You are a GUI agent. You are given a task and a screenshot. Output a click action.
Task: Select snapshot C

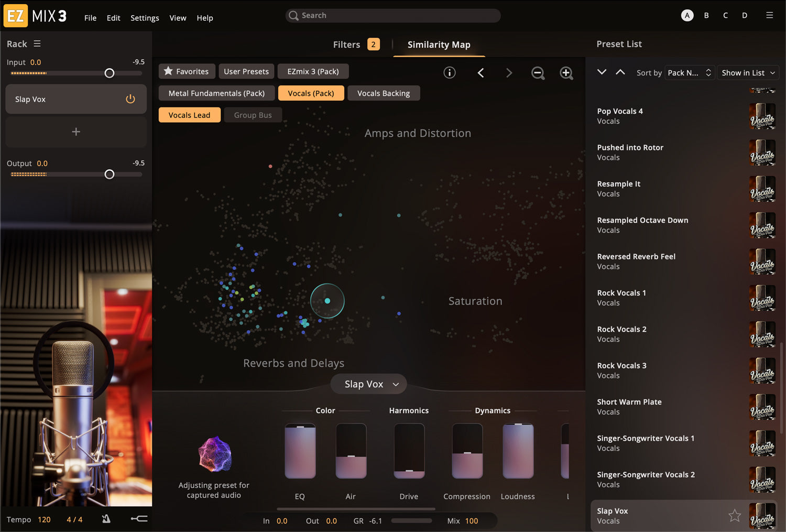(725, 15)
